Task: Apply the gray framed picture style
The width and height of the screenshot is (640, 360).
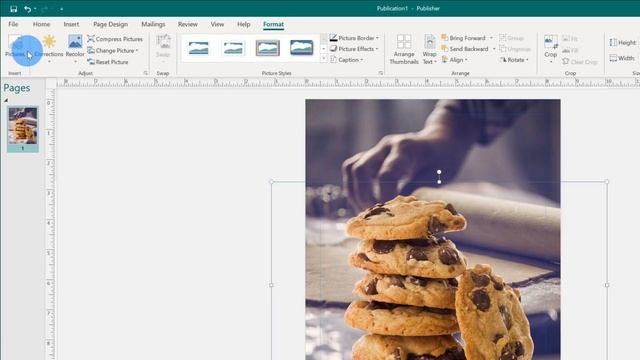Action: click(268, 48)
